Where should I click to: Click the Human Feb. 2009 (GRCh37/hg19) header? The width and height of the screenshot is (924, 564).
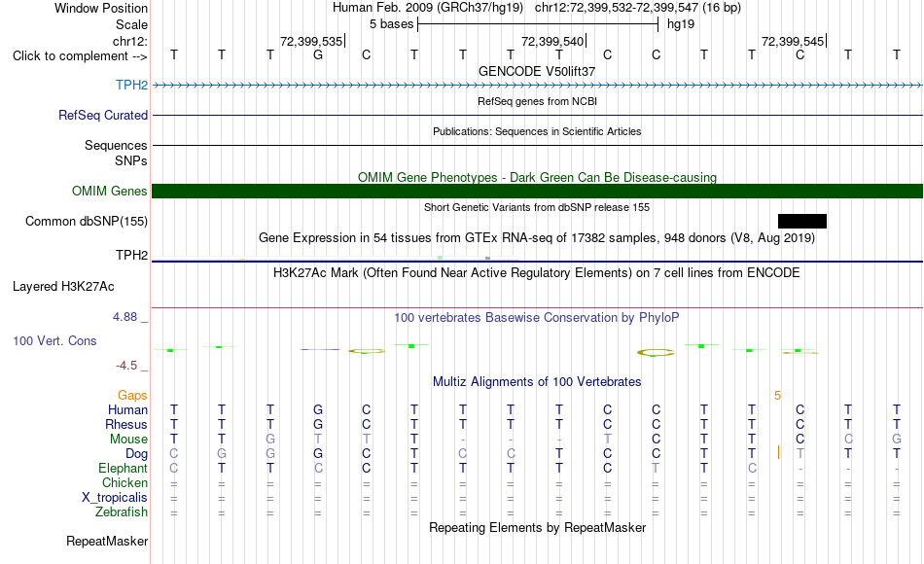coord(428,8)
